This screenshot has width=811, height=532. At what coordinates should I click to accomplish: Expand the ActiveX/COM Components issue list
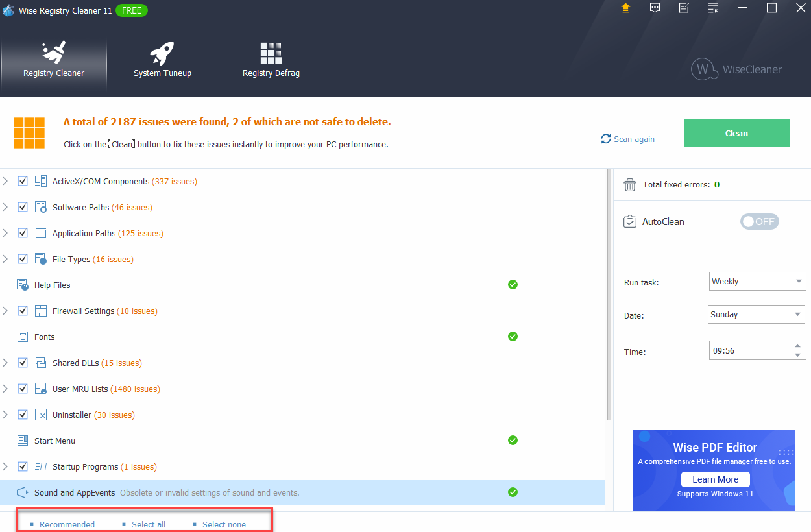pos(5,181)
